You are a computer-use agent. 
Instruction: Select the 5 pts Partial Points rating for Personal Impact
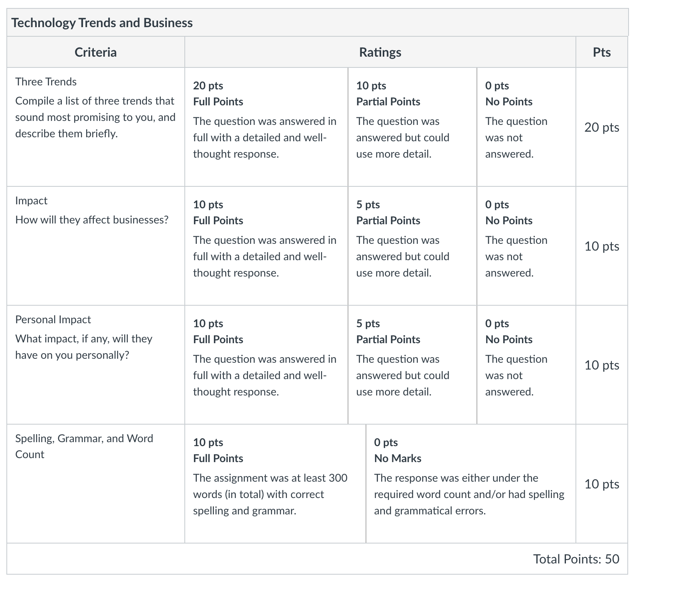[412, 365]
